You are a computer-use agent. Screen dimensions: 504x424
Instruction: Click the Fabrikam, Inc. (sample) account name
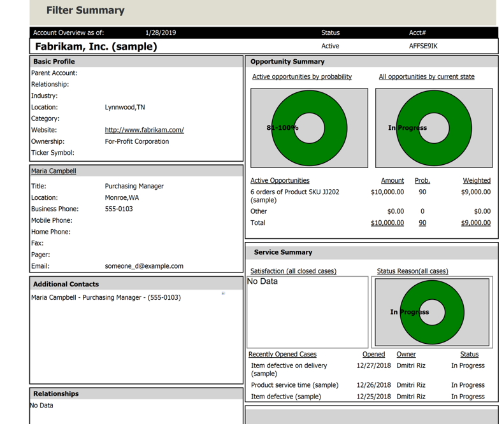tap(96, 46)
